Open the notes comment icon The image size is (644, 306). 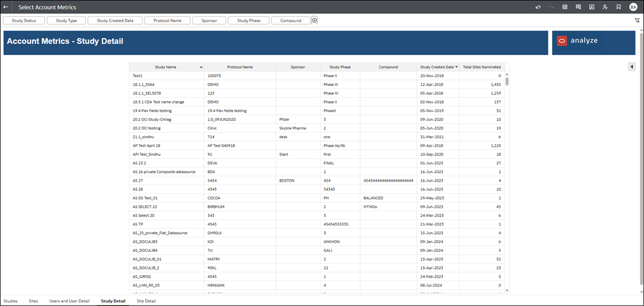(578, 7)
